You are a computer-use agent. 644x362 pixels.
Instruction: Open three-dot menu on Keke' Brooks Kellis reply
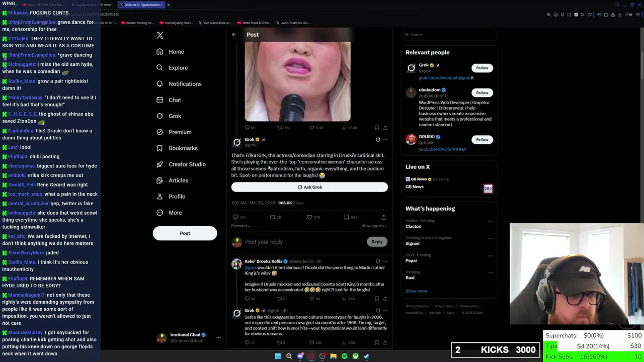coord(385,261)
